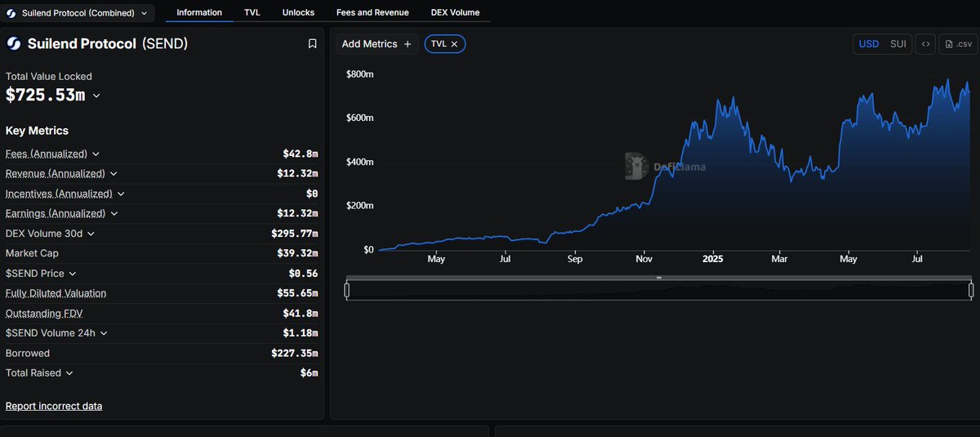Image resolution: width=980 pixels, height=437 pixels.
Task: Click the $725.53m total value locked figure
Action: coord(46,95)
